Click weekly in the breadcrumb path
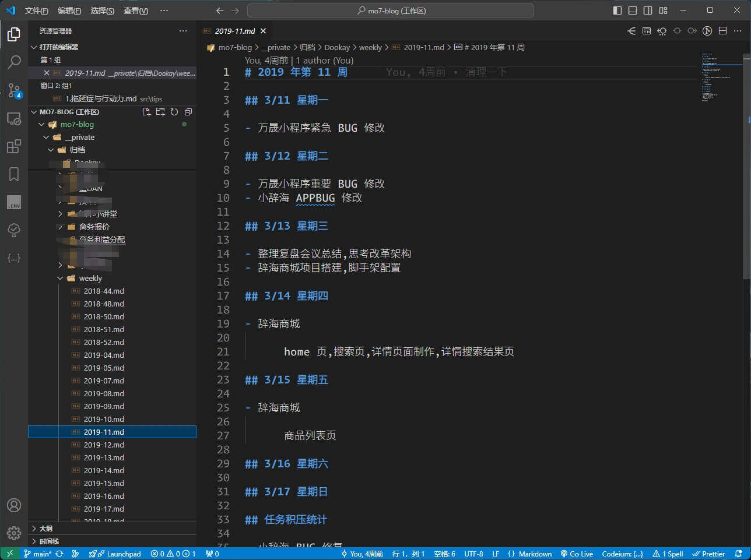This screenshot has width=751, height=560. point(370,47)
